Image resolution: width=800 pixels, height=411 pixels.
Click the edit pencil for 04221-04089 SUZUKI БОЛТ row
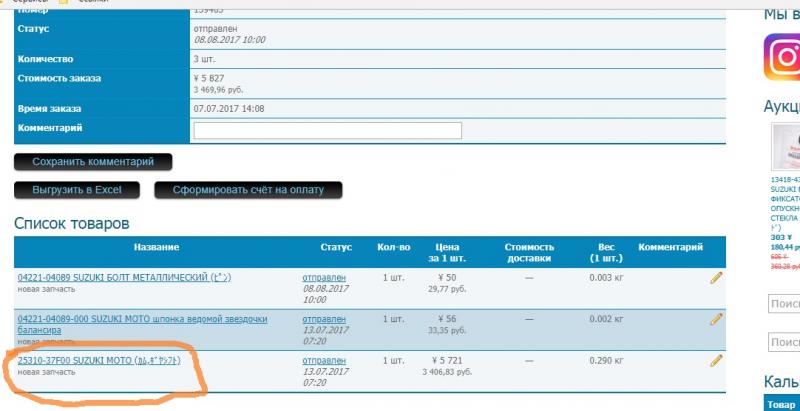pos(716,278)
